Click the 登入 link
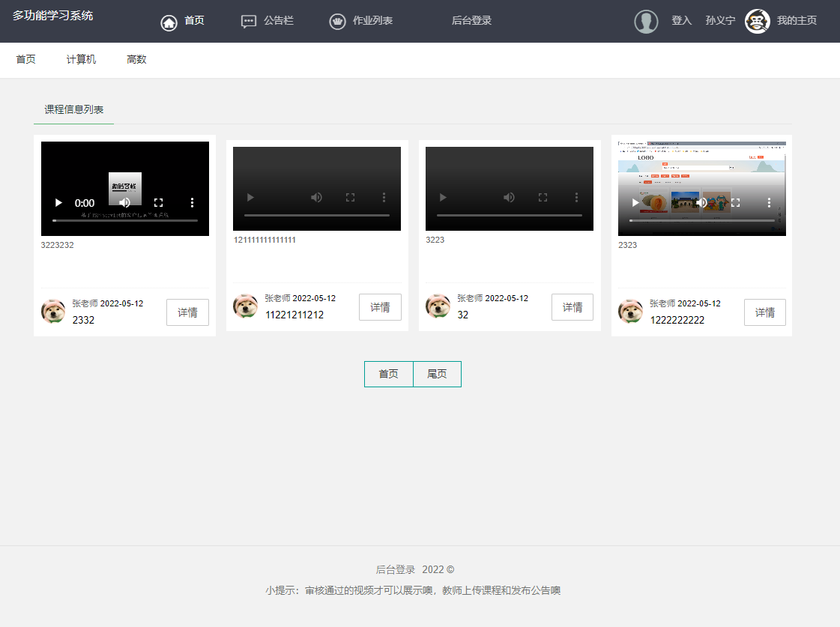Viewport: 840px width, 627px height. coord(681,20)
